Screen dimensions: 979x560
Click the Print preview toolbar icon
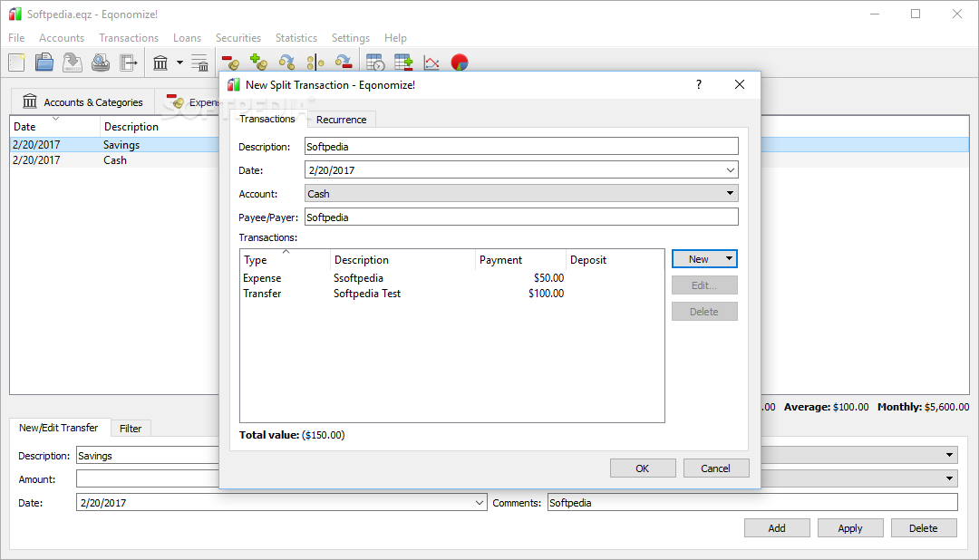click(x=101, y=63)
